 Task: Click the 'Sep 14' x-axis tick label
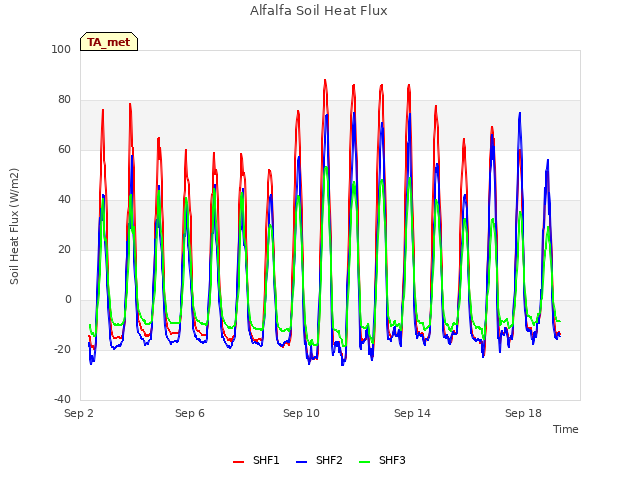point(412,413)
